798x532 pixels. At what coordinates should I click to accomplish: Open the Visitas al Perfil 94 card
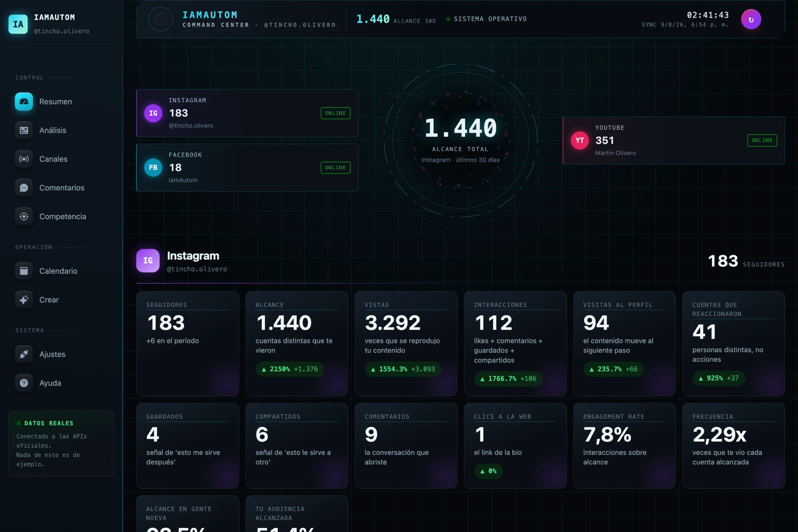[624, 344]
